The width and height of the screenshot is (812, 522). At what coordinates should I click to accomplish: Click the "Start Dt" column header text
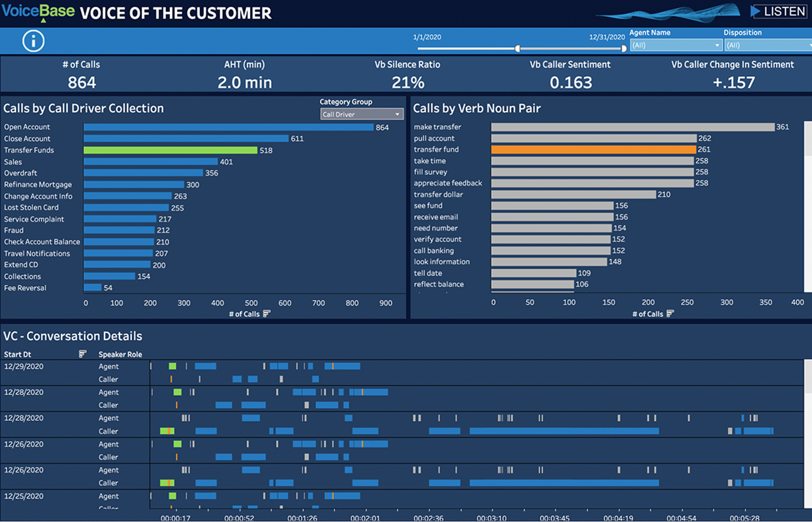[x=18, y=354]
